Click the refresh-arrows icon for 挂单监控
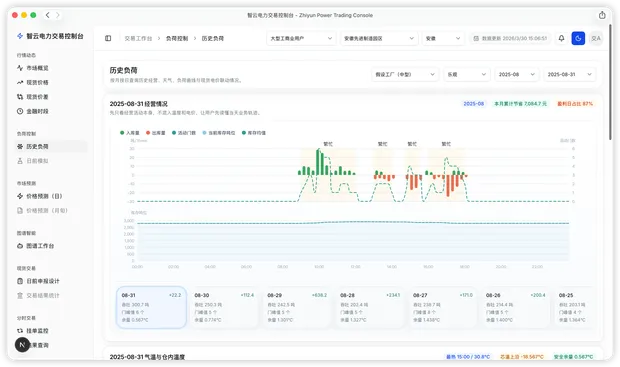The width and height of the screenshot is (620, 367). [x=20, y=331]
